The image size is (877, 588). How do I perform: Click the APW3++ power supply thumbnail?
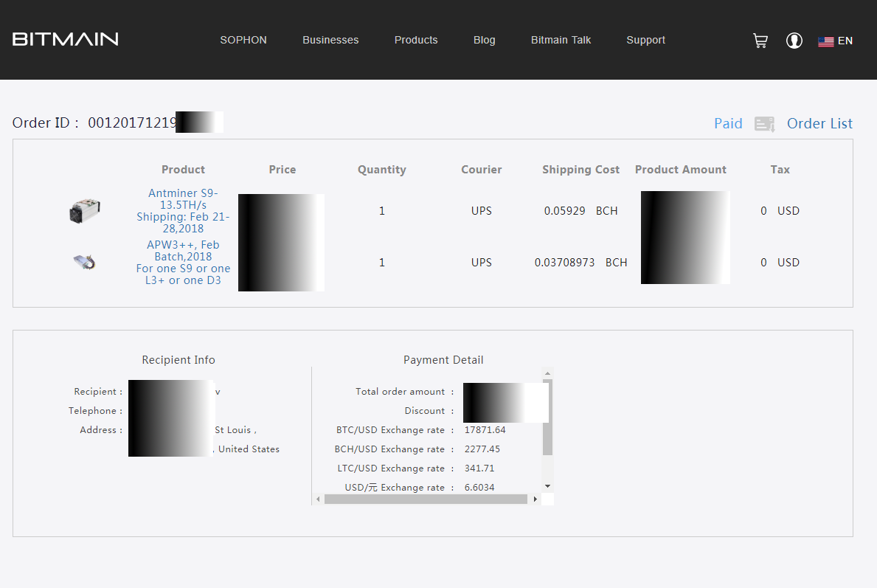tap(85, 262)
